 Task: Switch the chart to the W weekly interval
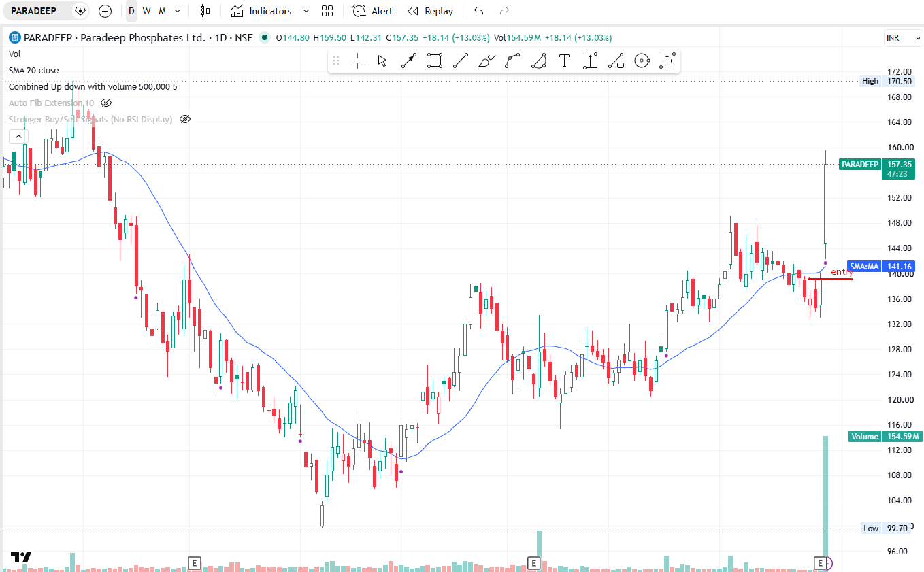(x=146, y=11)
